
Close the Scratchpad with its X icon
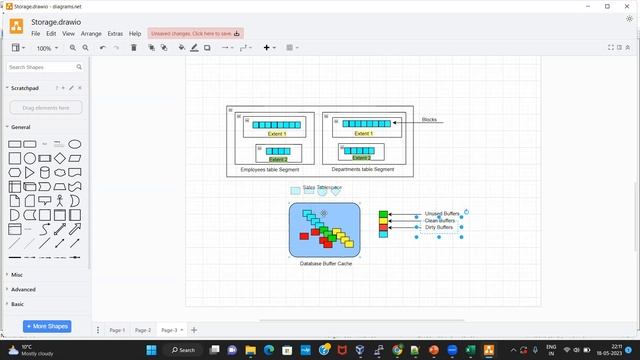[80, 88]
